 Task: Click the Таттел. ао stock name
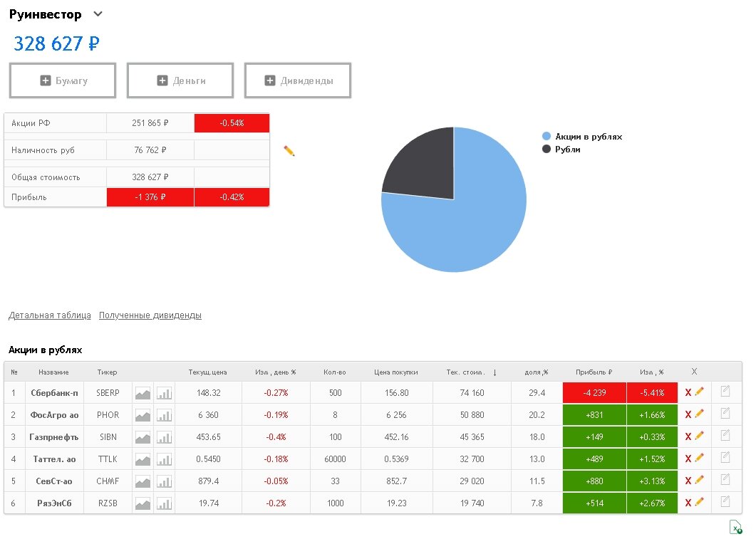click(54, 459)
